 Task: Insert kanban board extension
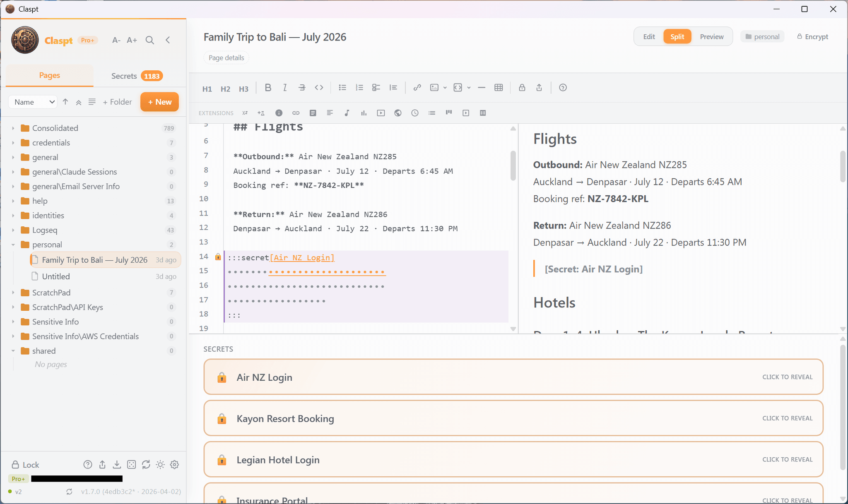449,113
